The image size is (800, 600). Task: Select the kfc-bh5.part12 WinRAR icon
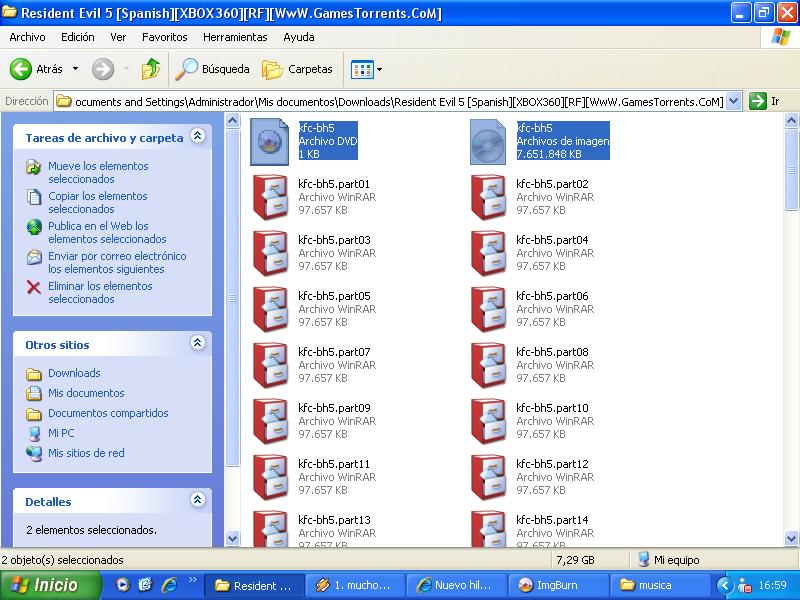point(488,478)
